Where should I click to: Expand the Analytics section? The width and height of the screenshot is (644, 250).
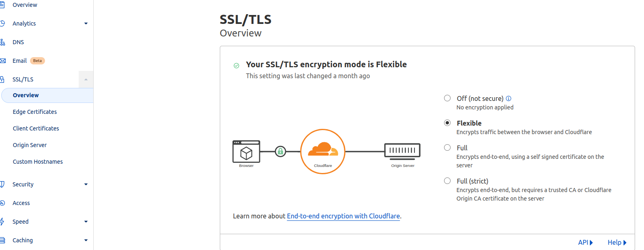[x=86, y=23]
